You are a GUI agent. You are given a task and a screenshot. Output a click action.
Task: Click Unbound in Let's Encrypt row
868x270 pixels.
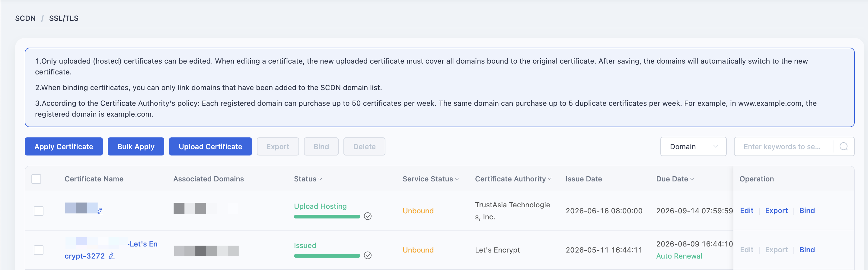coord(418,250)
